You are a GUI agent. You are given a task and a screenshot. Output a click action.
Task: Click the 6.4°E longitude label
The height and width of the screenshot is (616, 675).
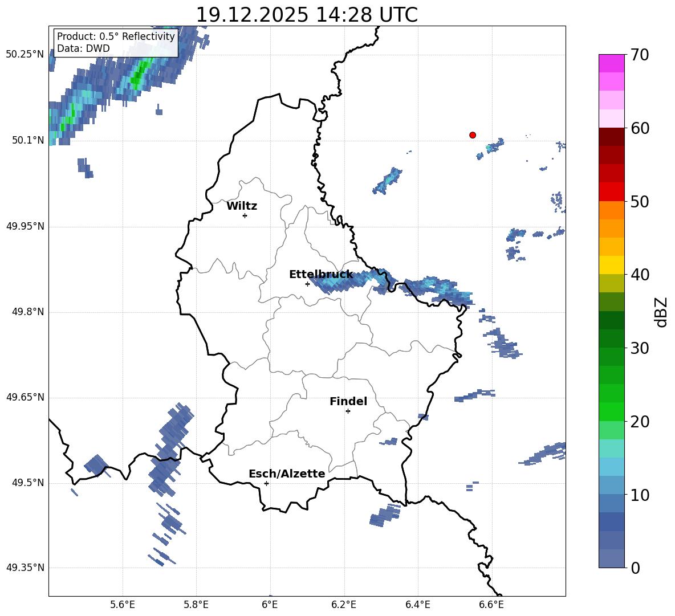point(417,605)
